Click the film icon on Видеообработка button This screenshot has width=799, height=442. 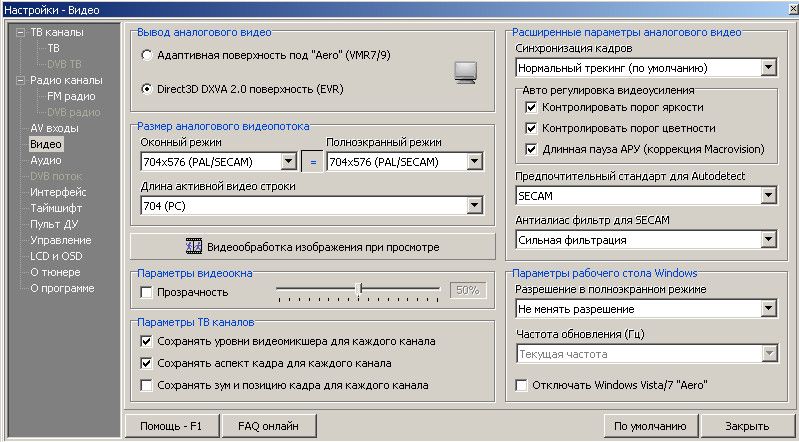click(194, 247)
